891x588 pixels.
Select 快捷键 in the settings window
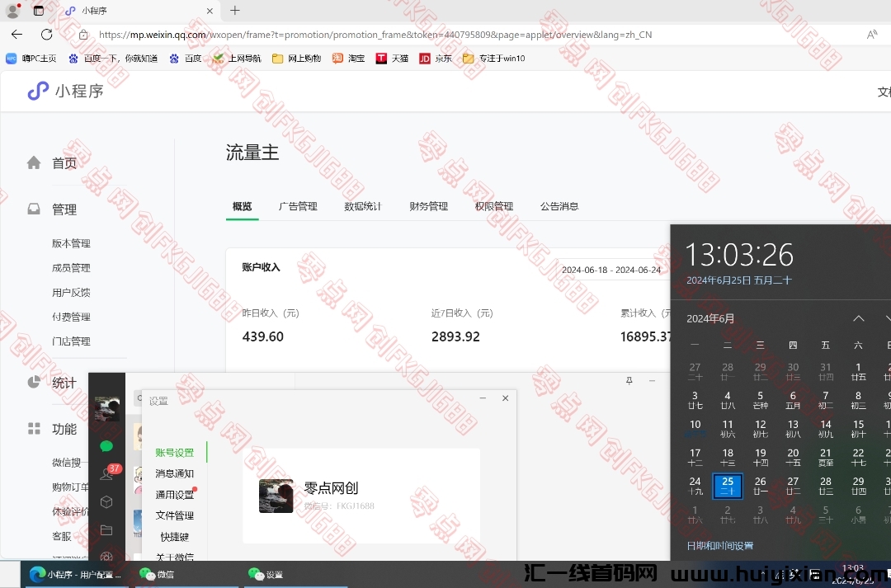pos(174,537)
